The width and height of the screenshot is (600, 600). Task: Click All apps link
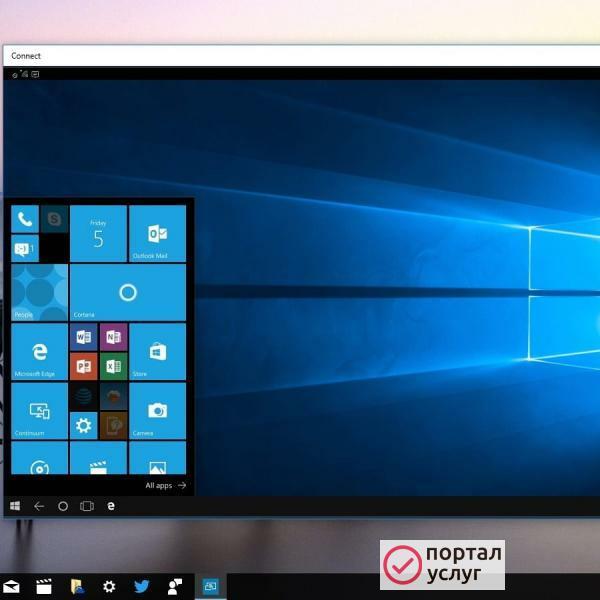point(166,486)
